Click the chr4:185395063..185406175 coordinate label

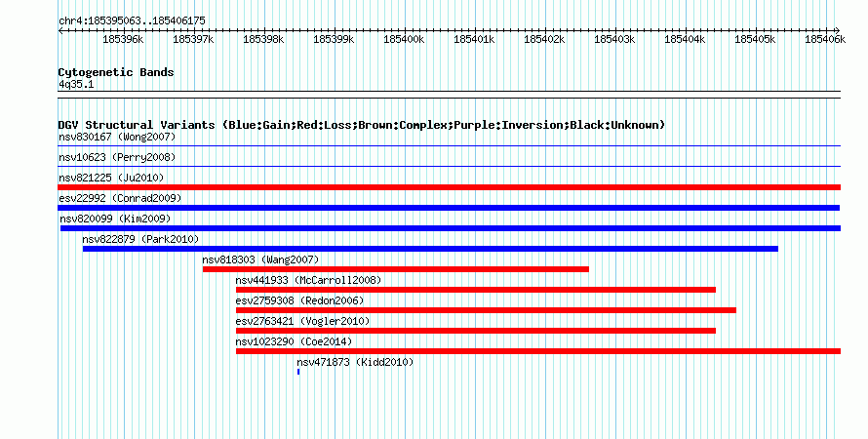[132, 20]
